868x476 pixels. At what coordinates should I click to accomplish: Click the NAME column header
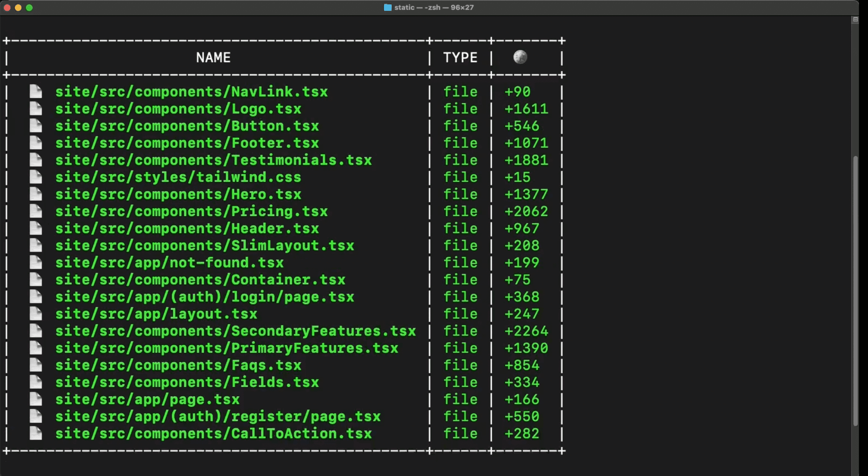point(213,57)
